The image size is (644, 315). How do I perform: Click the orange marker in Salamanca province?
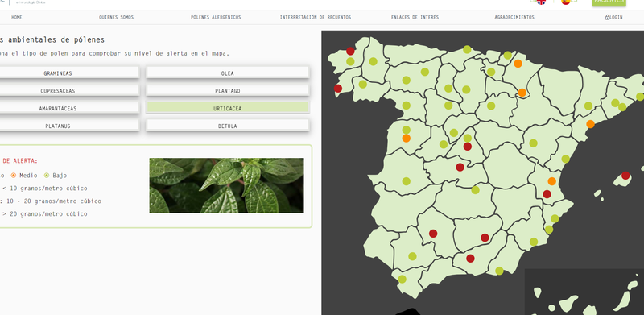coord(407,139)
